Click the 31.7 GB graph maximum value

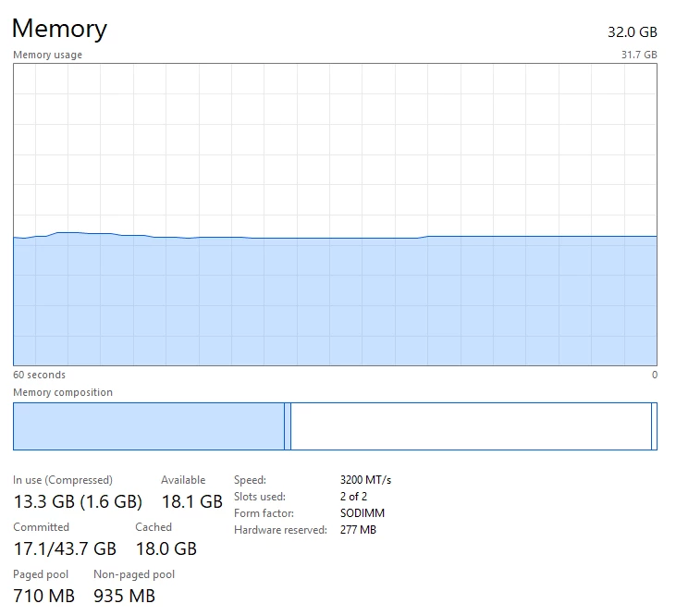point(639,55)
